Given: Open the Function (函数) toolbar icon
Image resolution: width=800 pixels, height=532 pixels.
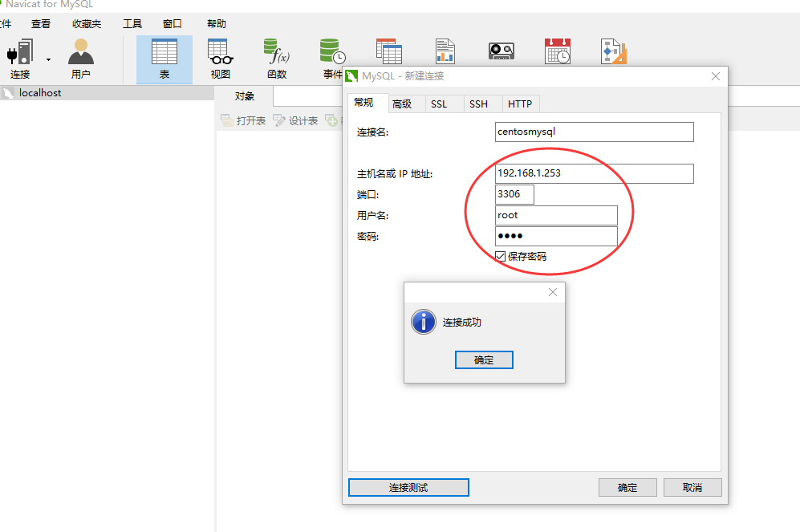Looking at the screenshot, I should 277,59.
